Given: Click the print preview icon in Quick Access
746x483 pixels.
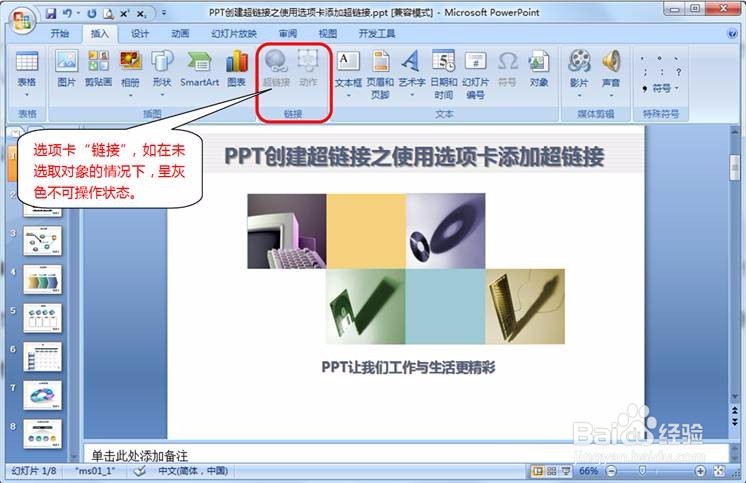Looking at the screenshot, I should coord(108,13).
